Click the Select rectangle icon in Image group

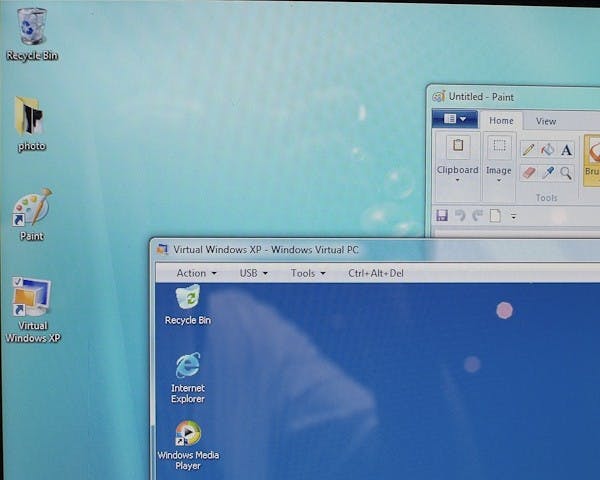click(x=499, y=146)
